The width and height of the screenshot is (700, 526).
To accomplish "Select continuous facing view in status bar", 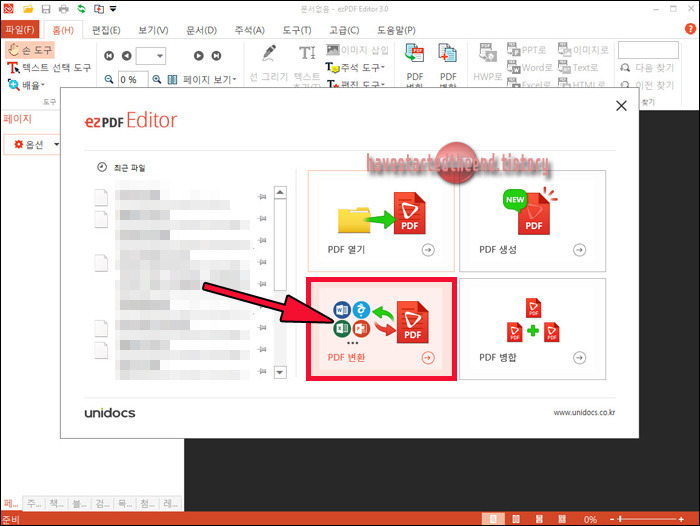I will point(562,519).
